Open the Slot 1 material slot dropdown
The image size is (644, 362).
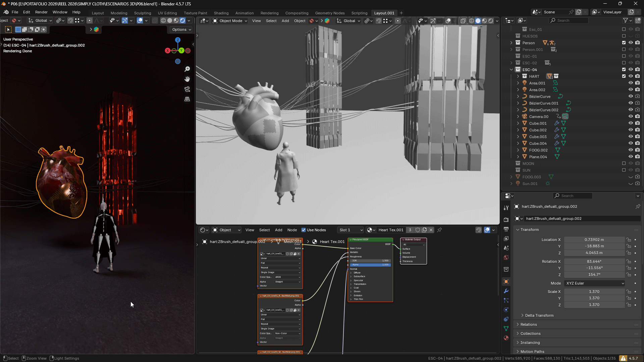[x=351, y=230]
